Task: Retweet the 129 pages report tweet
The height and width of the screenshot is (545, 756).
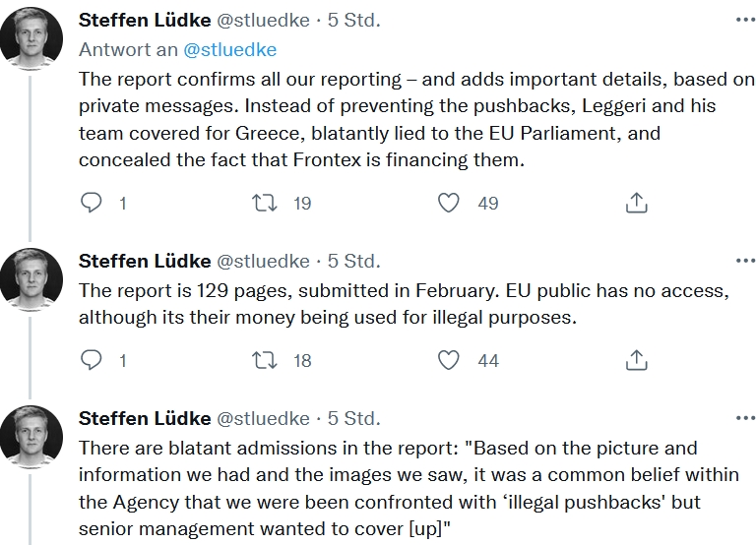Action: click(265, 360)
